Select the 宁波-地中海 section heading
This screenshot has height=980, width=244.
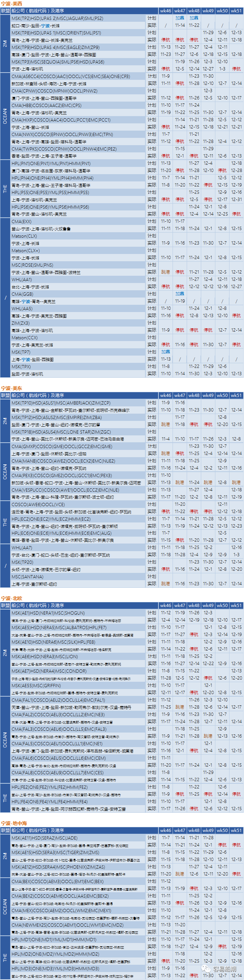[x=14, y=823]
